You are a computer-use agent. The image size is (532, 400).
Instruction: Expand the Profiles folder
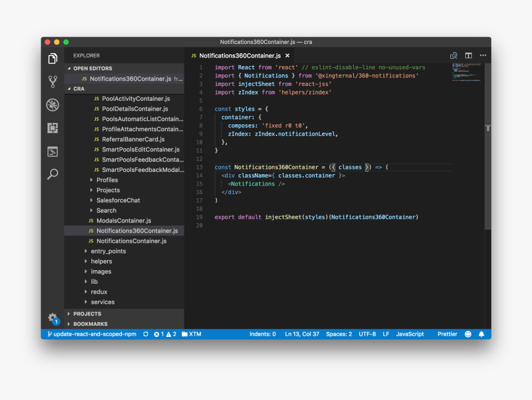tap(106, 180)
